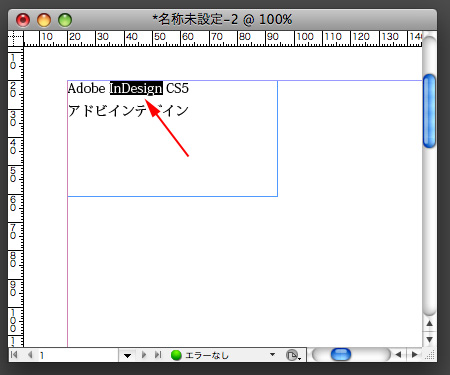
Task: Open the preflight menu dropdown arrow
Action: tap(273, 354)
